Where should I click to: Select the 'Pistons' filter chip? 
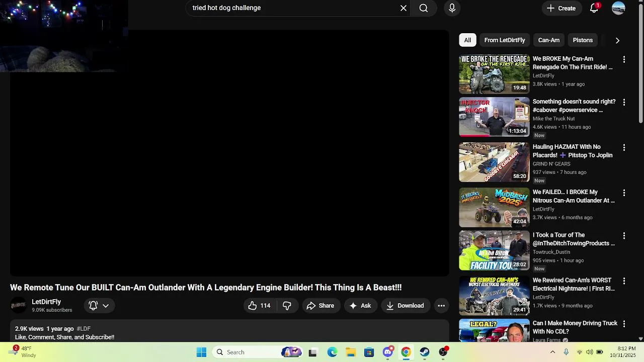[583, 40]
